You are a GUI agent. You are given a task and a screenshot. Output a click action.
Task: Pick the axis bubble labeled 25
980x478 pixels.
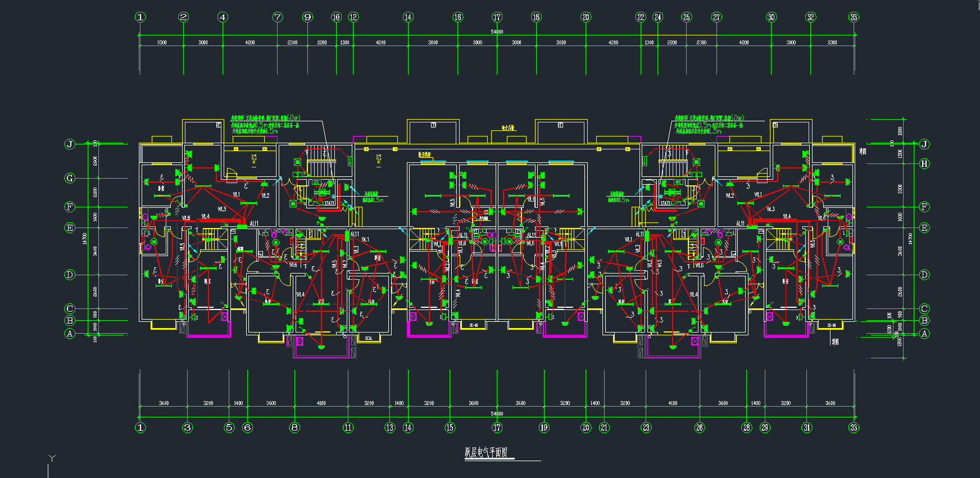[x=686, y=17]
